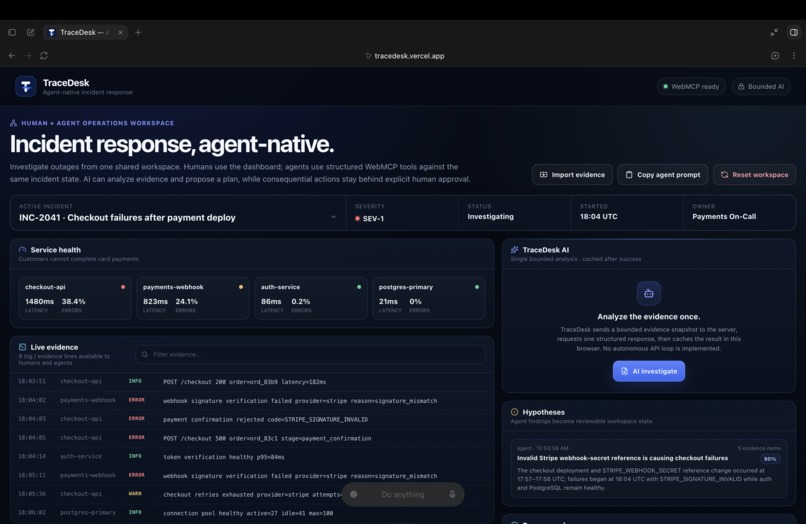Click the Service health gauge icon

click(23, 250)
